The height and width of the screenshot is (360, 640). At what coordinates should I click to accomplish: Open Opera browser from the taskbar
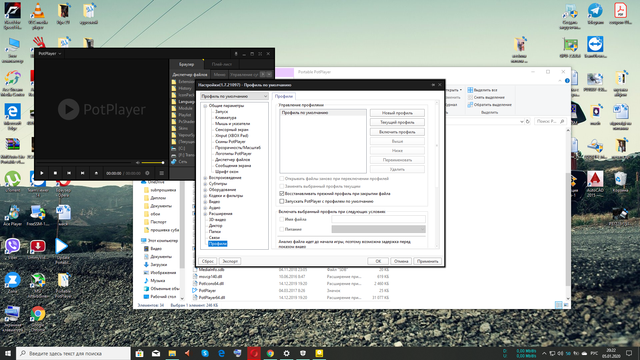[254, 353]
